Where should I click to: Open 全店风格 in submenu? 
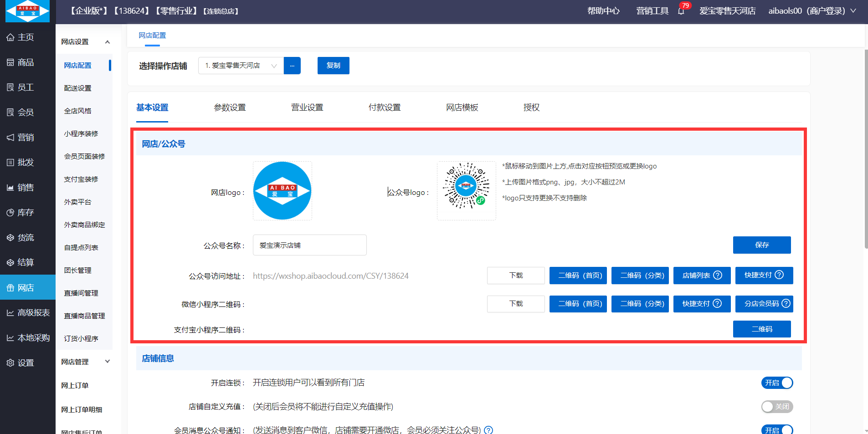point(77,111)
